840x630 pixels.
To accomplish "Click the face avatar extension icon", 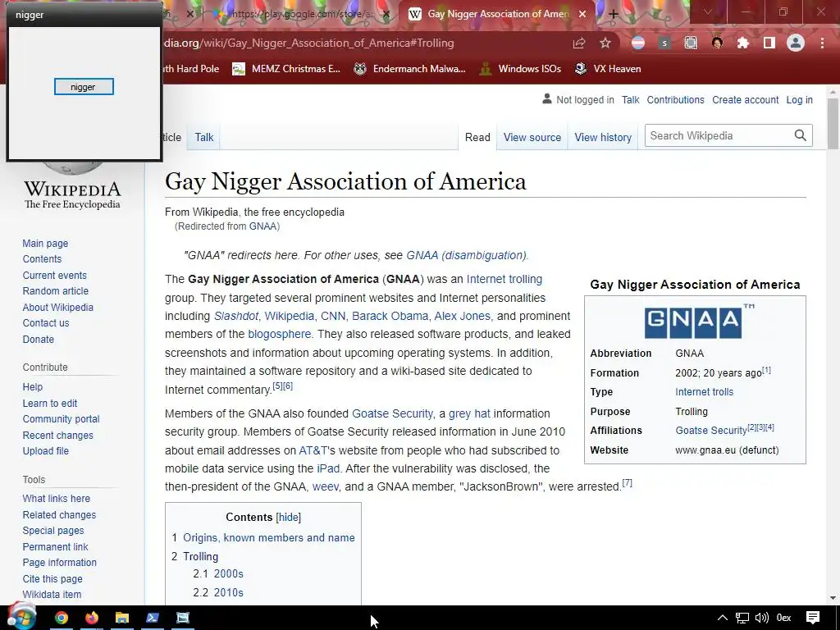I will pyautogui.click(x=717, y=43).
